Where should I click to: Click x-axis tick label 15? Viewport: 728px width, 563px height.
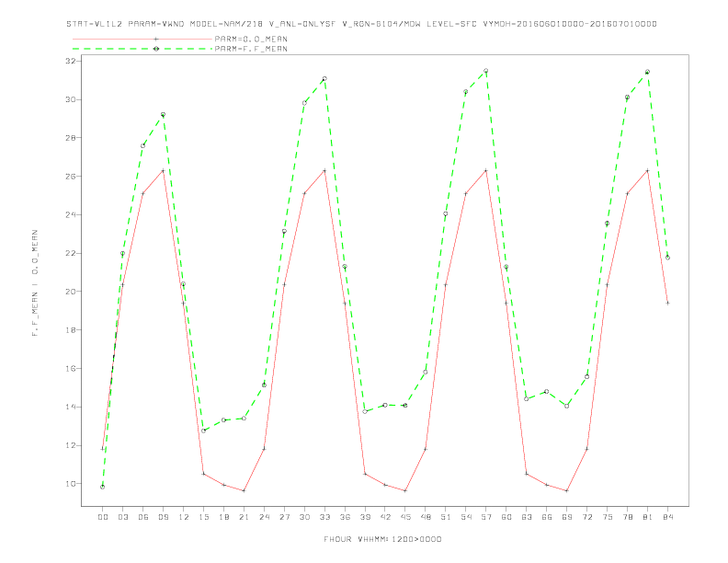(x=203, y=517)
